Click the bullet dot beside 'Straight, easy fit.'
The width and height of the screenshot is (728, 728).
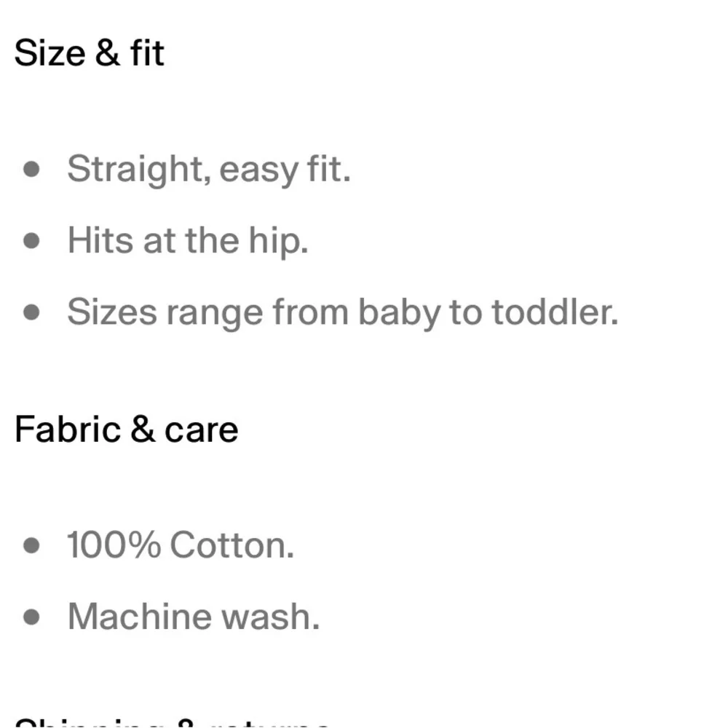coord(31,169)
